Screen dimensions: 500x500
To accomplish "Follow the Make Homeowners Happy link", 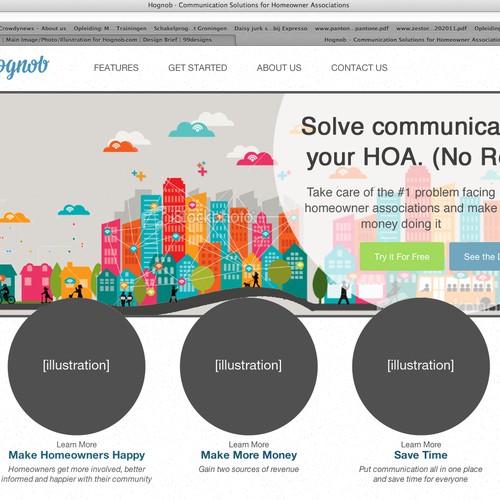I will click(x=77, y=455).
